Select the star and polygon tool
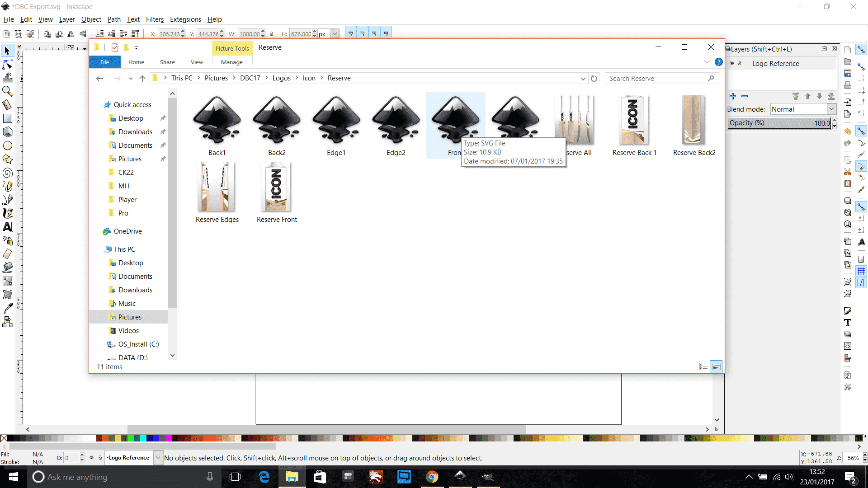The width and height of the screenshot is (868, 488). [x=7, y=159]
